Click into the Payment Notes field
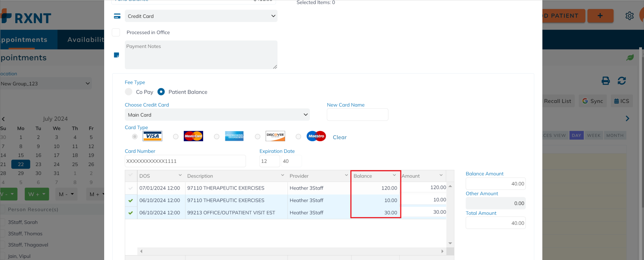 (201, 55)
